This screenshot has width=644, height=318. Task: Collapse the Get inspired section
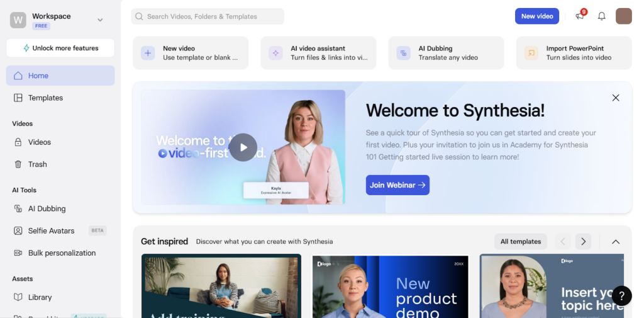click(616, 241)
